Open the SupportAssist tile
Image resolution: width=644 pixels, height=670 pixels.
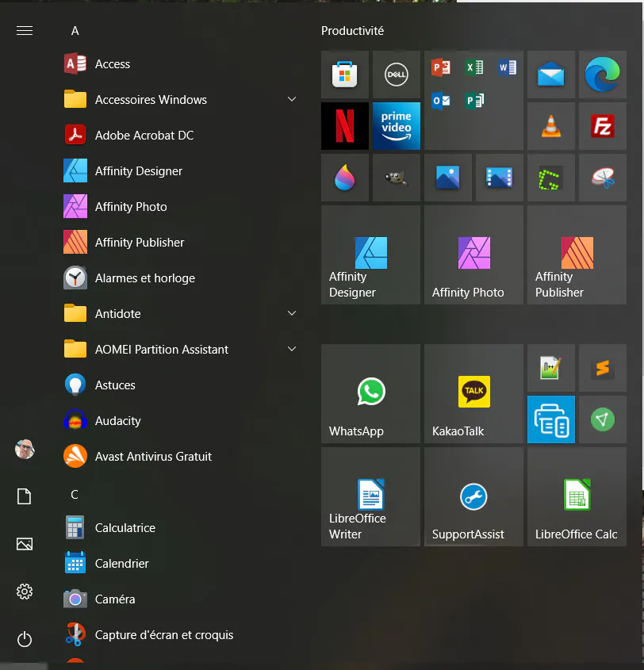473,496
